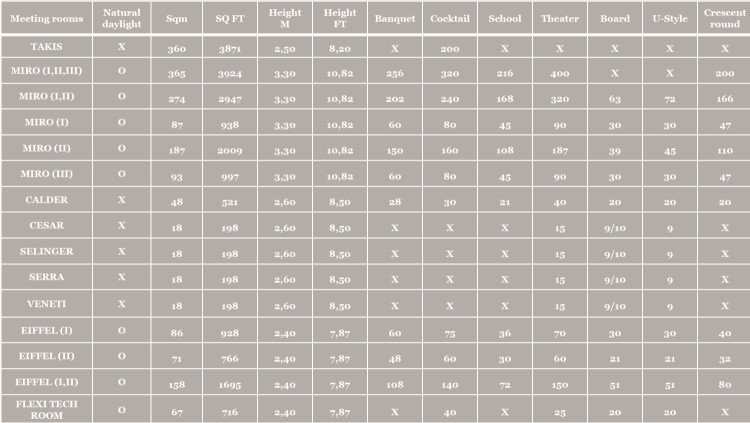Click the Banquet column header
The image size is (750, 423).
click(395, 18)
